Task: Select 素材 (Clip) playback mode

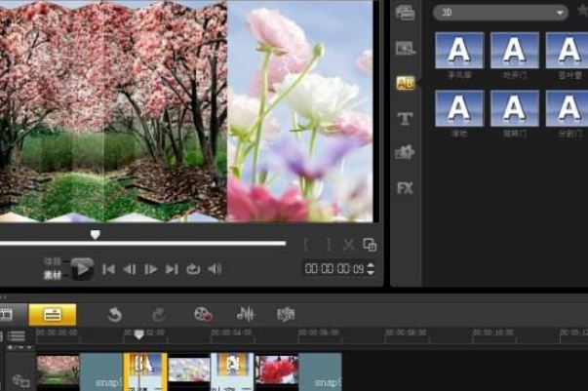Action: click(53, 275)
